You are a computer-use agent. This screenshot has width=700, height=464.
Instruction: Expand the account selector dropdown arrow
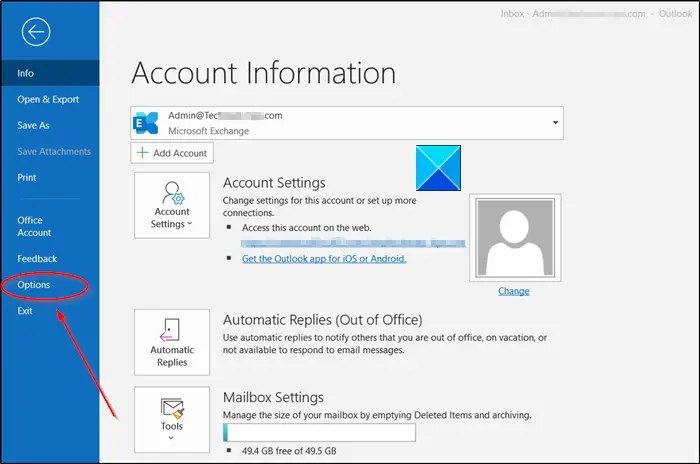[555, 122]
